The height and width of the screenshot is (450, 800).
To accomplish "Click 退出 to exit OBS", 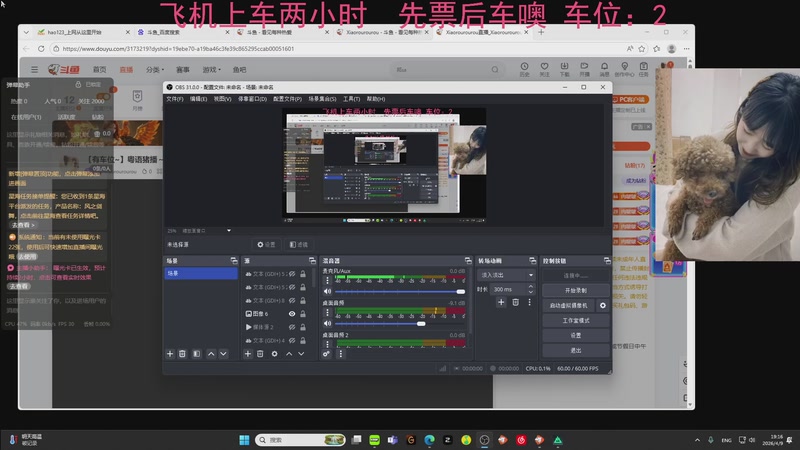I will 576,351.
